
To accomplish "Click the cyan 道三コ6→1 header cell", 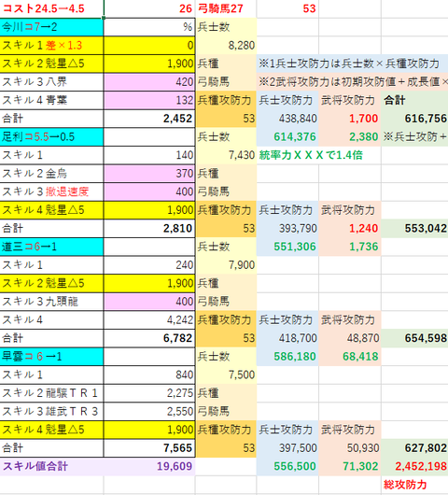I will 51,247.
